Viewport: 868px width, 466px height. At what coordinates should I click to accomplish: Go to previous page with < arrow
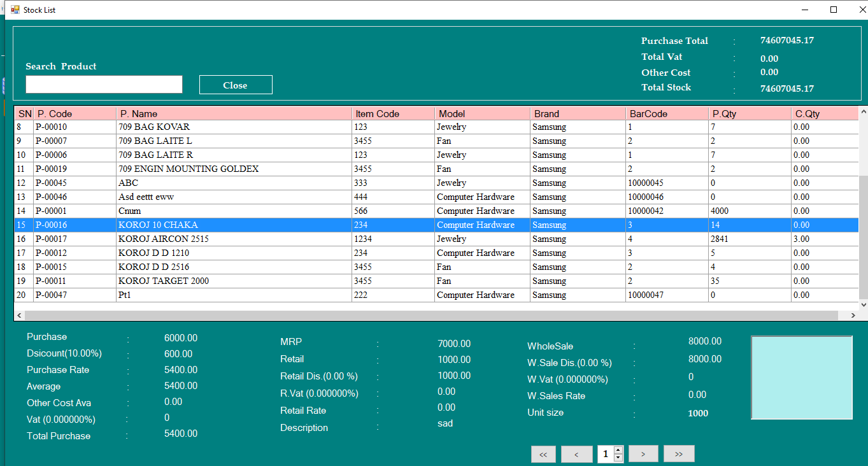click(576, 453)
